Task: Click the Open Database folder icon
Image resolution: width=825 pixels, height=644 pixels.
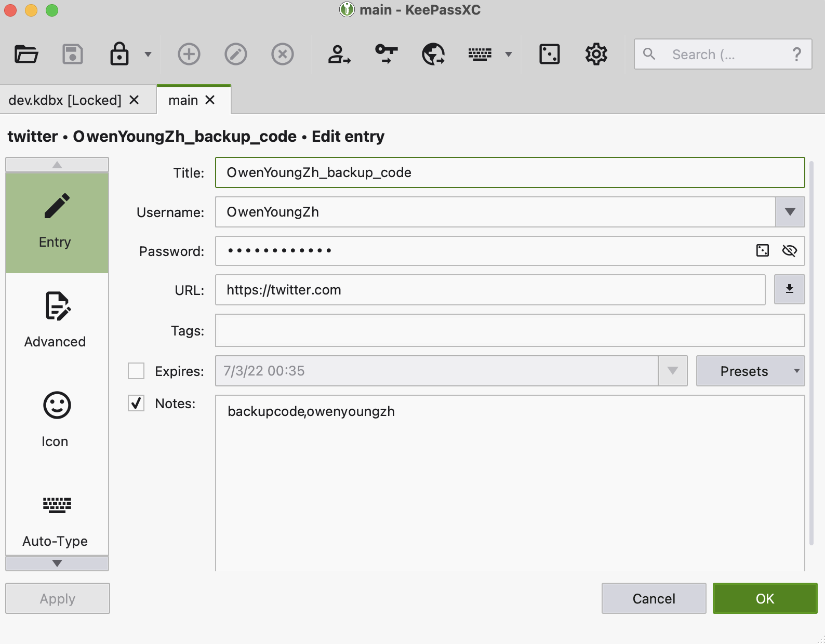Action: pos(26,54)
